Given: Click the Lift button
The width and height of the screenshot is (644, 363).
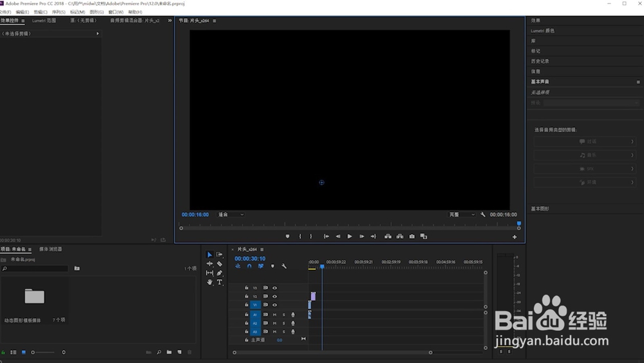Looking at the screenshot, I should coord(388,237).
